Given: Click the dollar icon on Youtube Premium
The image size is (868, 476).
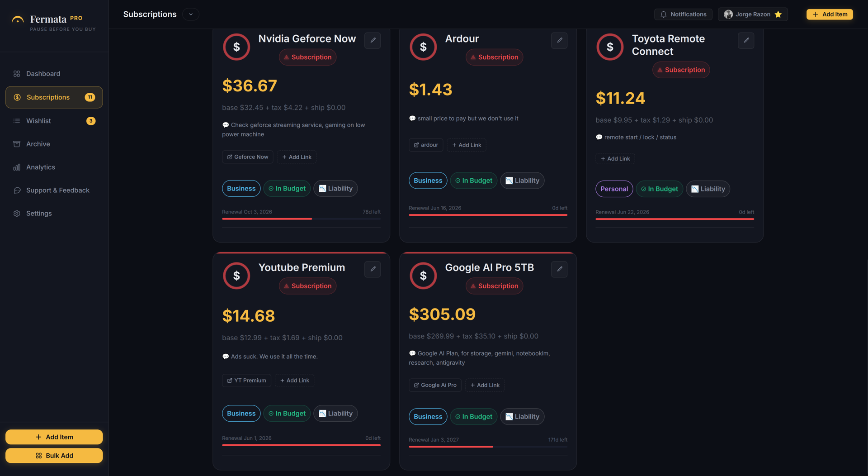Looking at the screenshot, I should click(x=236, y=276).
